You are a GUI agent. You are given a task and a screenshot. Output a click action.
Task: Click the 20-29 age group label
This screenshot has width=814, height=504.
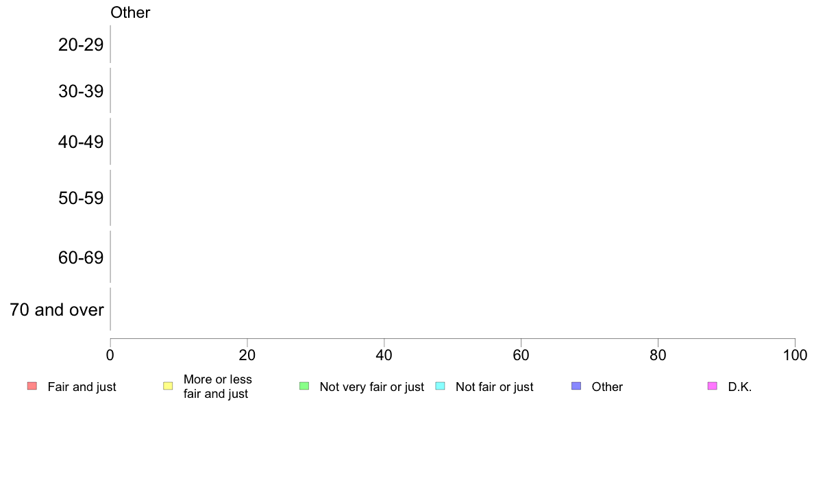tap(81, 45)
